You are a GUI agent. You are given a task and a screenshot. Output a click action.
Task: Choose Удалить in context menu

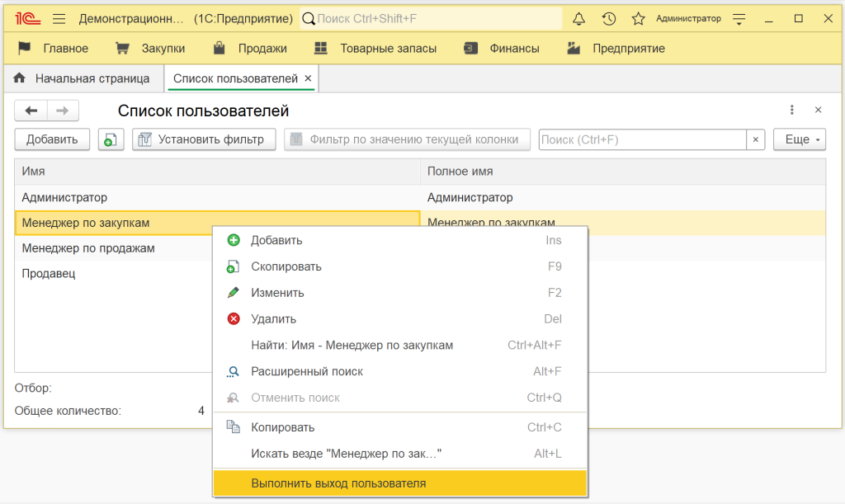tap(400, 319)
